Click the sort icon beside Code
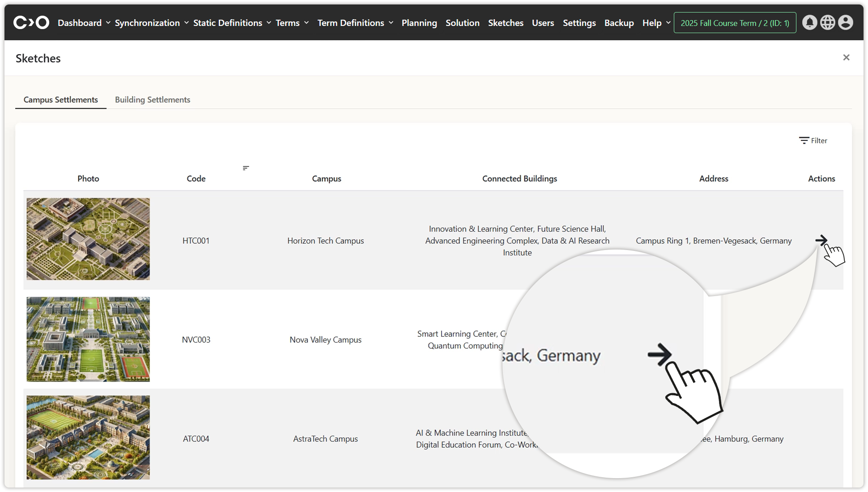The image size is (868, 492). [x=246, y=168]
